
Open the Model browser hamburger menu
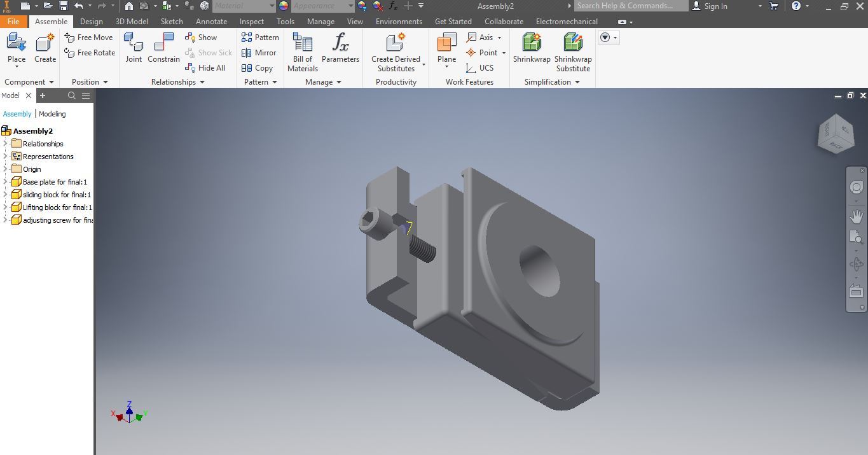[x=86, y=95]
